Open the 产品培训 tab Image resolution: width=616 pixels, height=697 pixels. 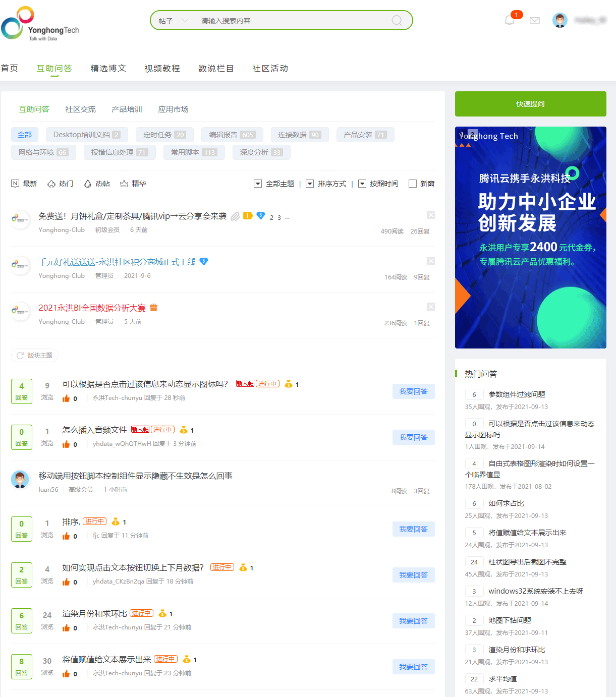pyautogui.click(x=127, y=109)
